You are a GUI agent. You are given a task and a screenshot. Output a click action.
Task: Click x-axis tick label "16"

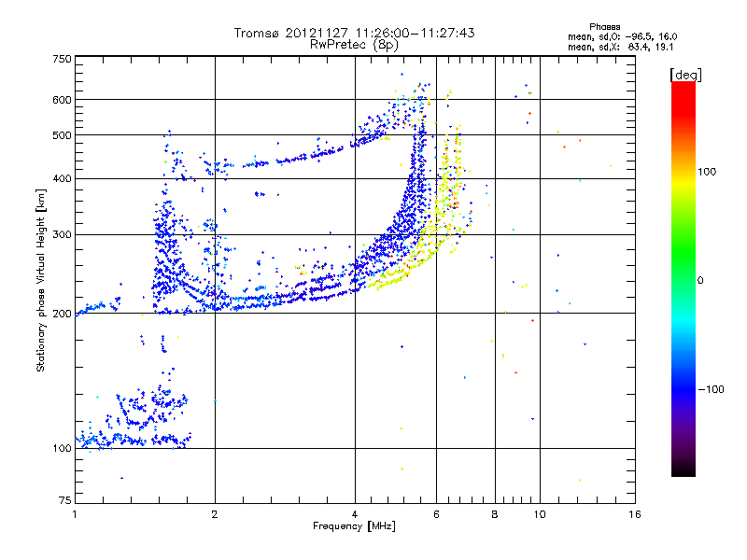[x=635, y=514]
